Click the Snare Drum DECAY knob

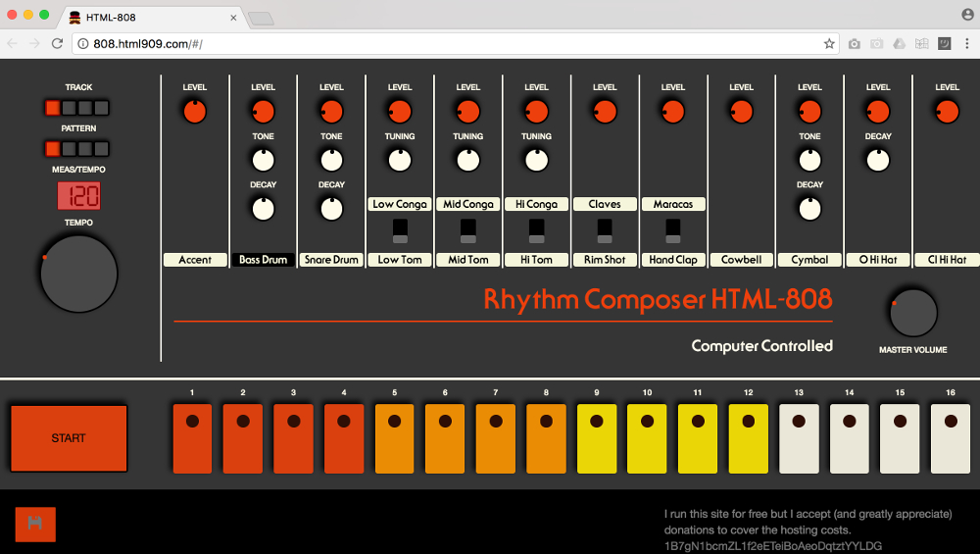(331, 209)
